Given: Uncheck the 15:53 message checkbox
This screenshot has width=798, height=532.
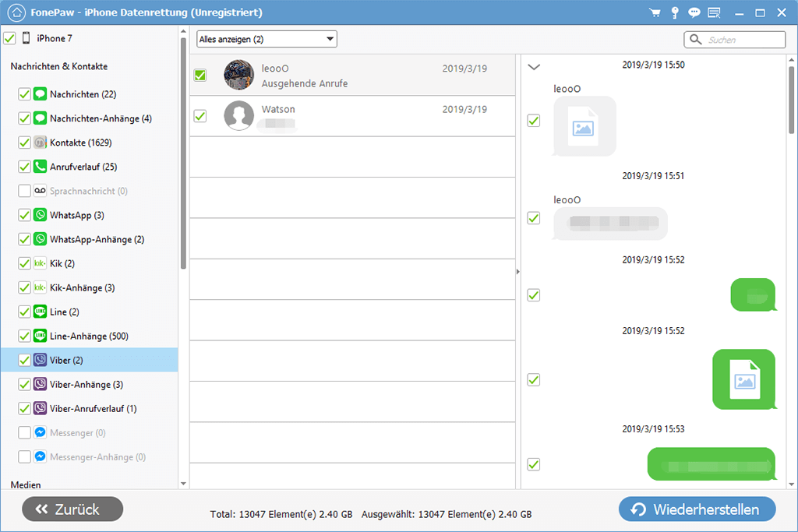Looking at the screenshot, I should [533, 464].
